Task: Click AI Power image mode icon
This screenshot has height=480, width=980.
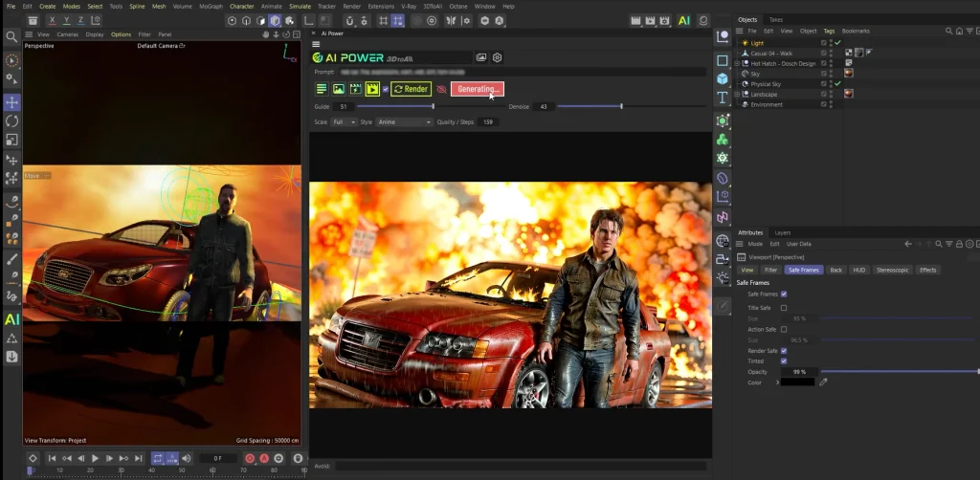Action: click(338, 89)
